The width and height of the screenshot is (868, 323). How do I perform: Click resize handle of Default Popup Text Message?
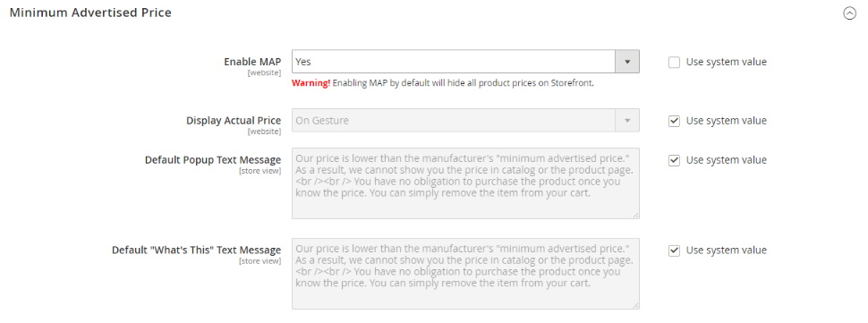[x=636, y=215]
